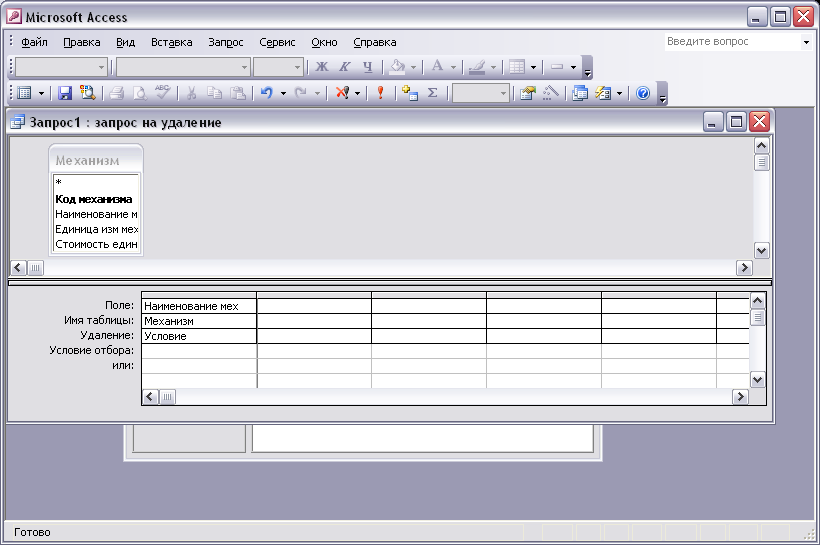Image resolution: width=820 pixels, height=545 pixels.
Task: Click right arrow of grid horizontal scrollbar
Action: tap(740, 396)
